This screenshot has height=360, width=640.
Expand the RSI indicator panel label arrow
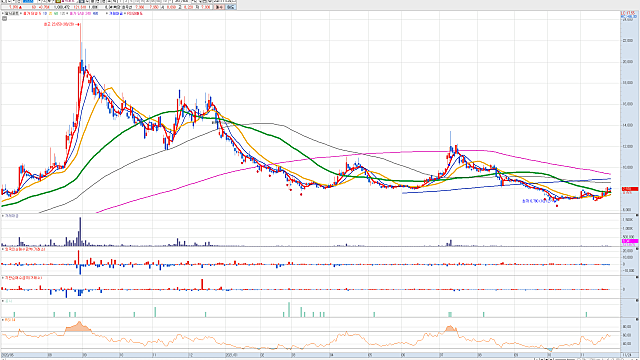pyautogui.click(x=3, y=320)
